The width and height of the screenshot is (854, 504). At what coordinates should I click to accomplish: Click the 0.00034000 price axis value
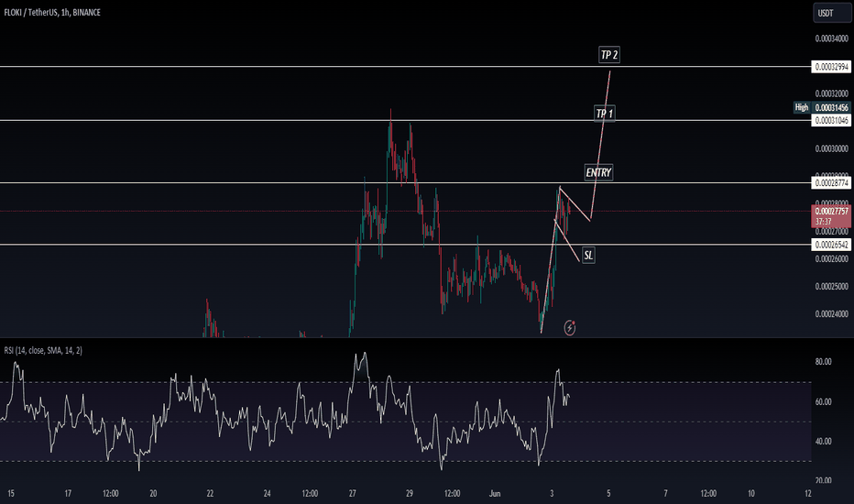(x=832, y=38)
